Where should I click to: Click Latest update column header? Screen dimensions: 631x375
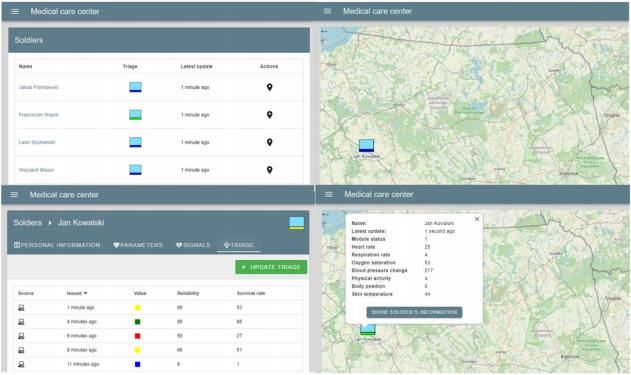click(196, 66)
